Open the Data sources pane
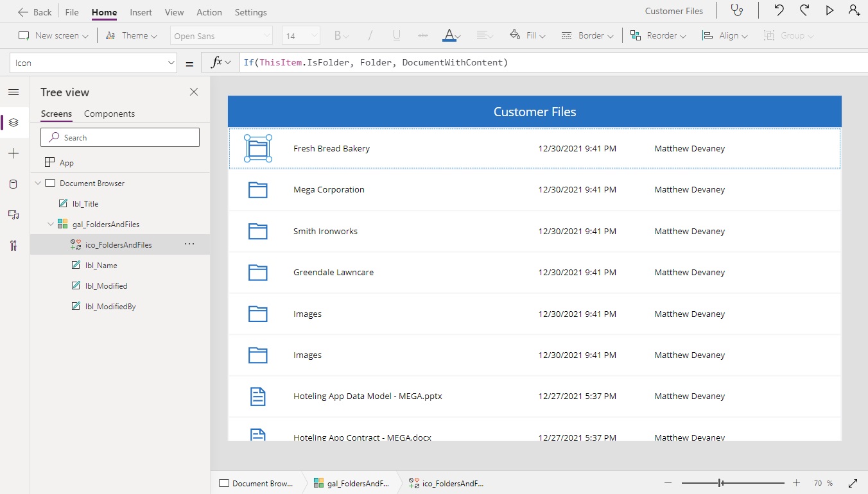The width and height of the screenshot is (868, 494). click(x=14, y=184)
